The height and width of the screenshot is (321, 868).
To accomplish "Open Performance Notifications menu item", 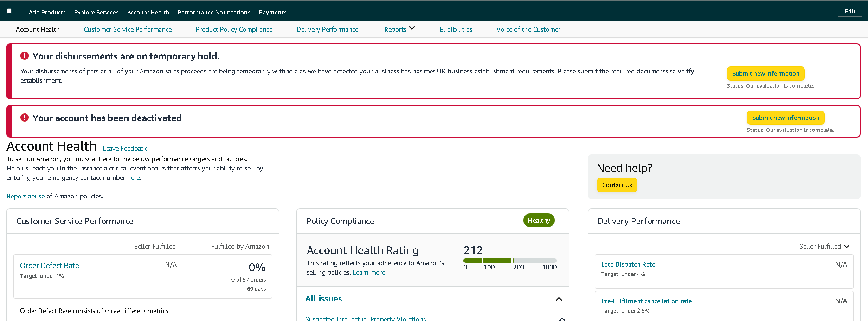I will [x=214, y=12].
